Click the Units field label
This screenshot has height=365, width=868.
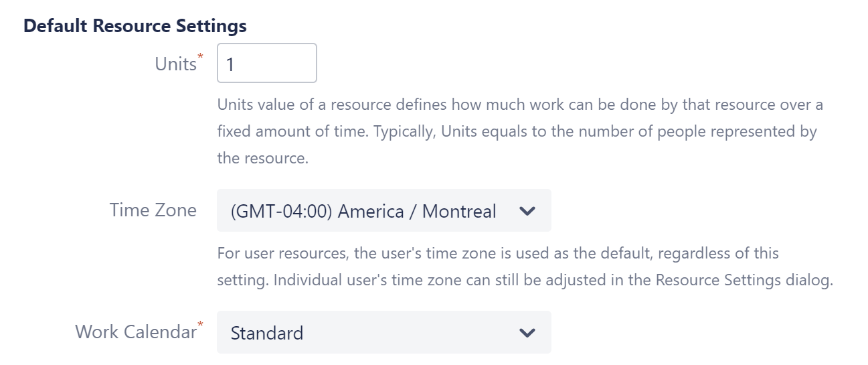pos(175,64)
